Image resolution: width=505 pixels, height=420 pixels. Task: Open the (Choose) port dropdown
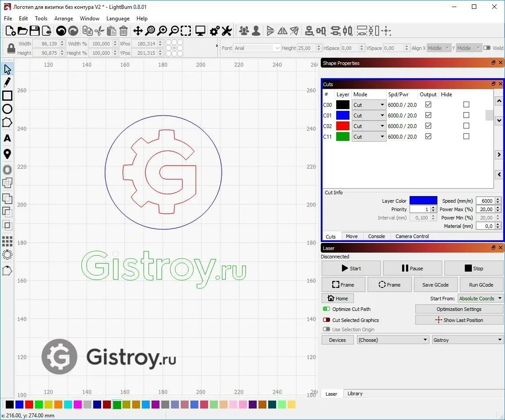[392, 340]
